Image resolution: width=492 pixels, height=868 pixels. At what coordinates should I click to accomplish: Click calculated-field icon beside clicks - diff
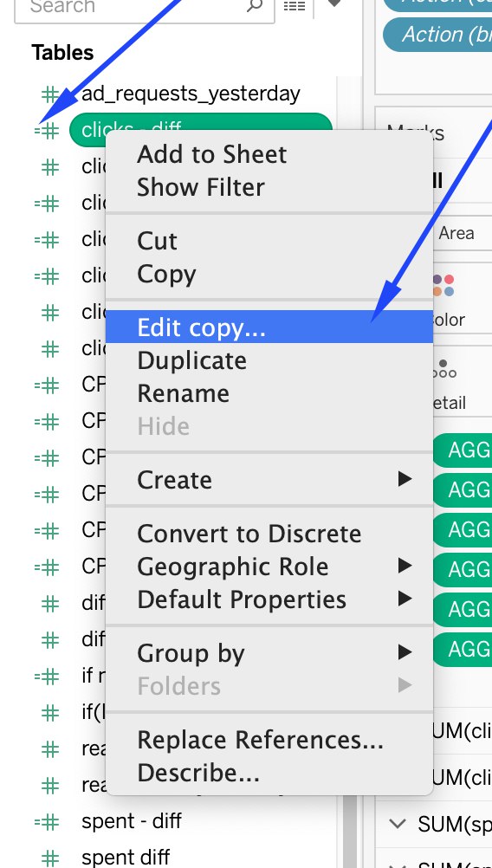(47, 131)
